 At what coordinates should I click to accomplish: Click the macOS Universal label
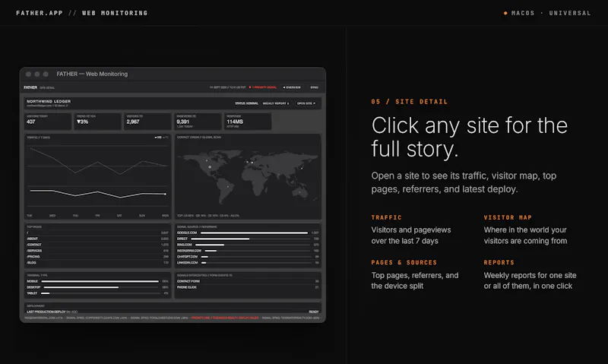tap(547, 13)
